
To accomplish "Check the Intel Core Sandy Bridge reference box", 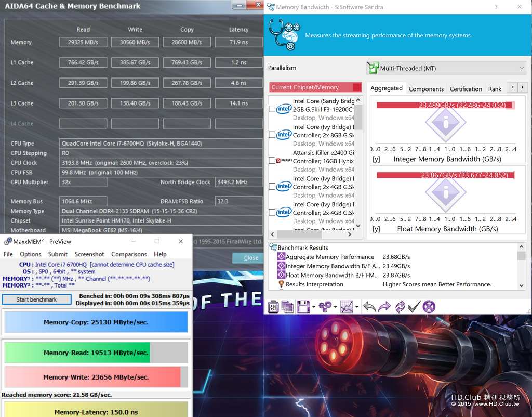I will 272,109.
